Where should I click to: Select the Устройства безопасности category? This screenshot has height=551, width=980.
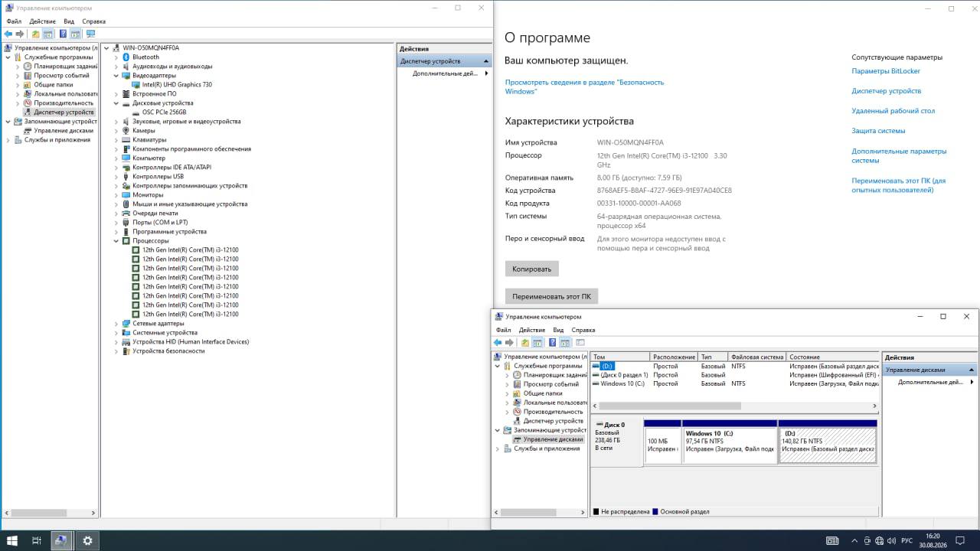tap(168, 351)
